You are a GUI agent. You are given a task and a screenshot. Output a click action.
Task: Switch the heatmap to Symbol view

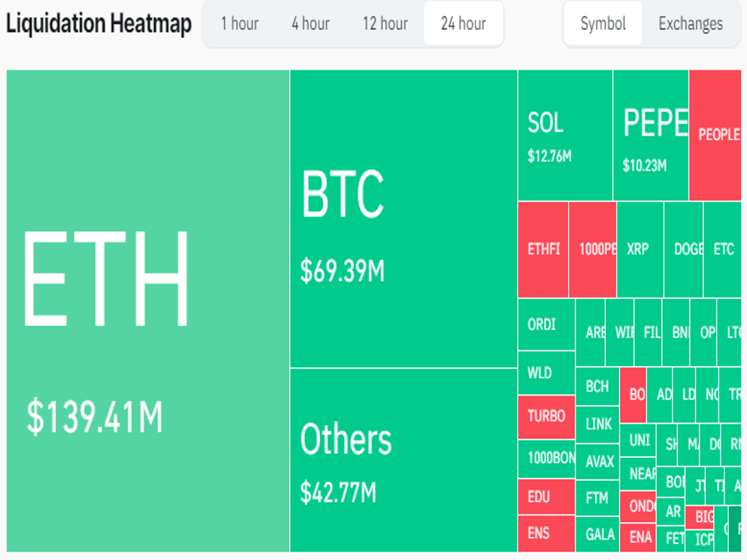(x=603, y=24)
